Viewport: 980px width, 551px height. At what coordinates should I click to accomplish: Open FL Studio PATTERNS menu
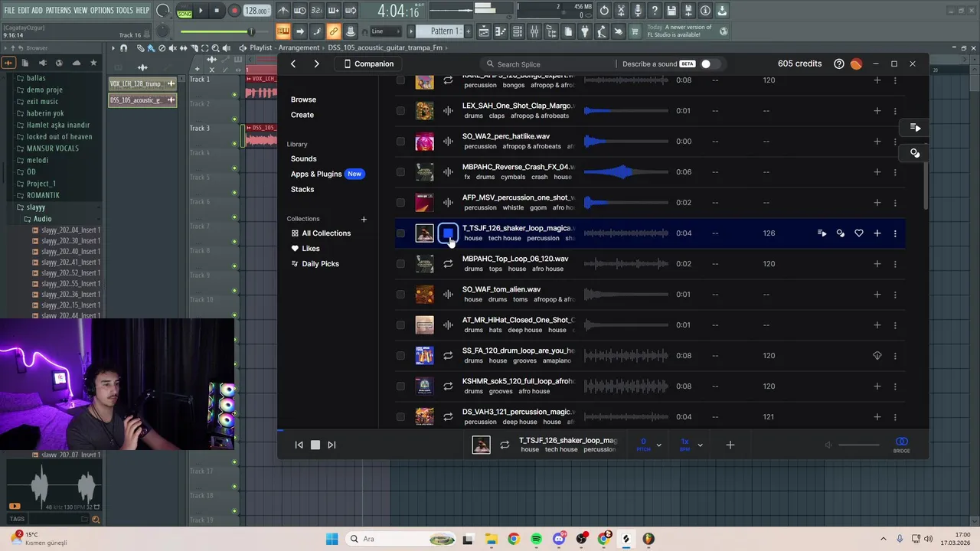click(58, 11)
